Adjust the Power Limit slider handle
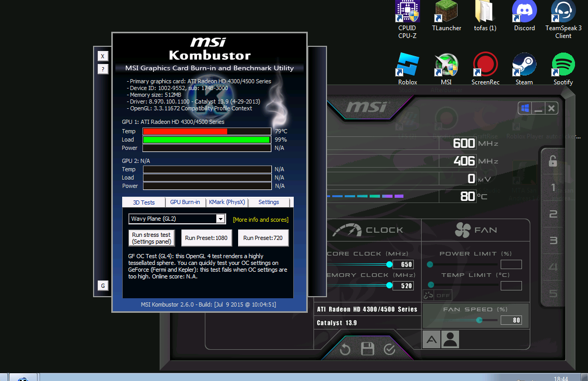Screen dimensions: 588x381 tap(430, 264)
